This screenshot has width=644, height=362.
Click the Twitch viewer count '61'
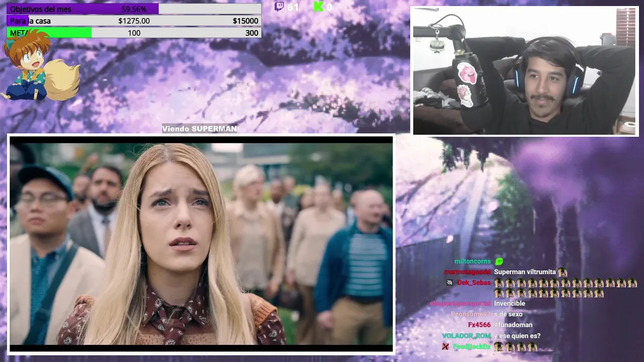(293, 7)
